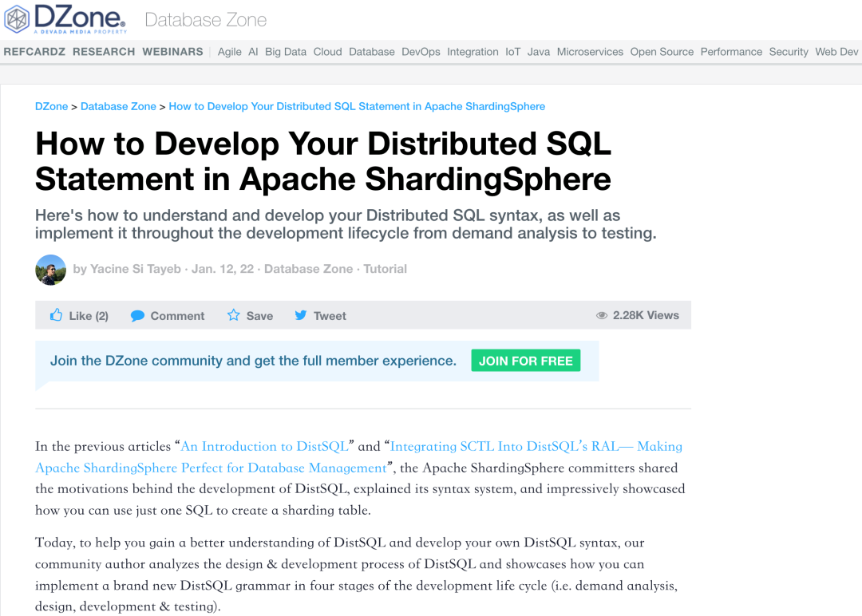This screenshot has height=616, width=862.
Task: Open the Webinars menu item
Action: tap(172, 52)
